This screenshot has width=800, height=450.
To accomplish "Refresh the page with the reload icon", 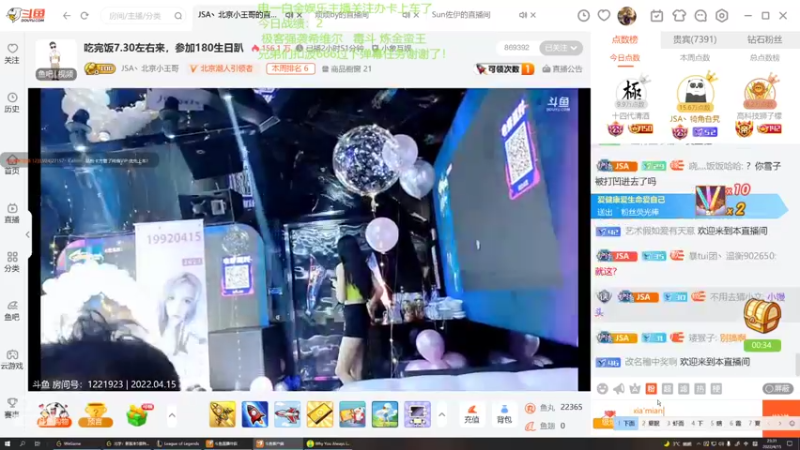I will (85, 16).
